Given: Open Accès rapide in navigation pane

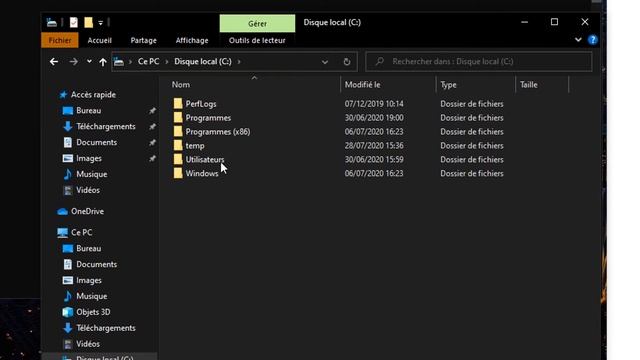Looking at the screenshot, I should (x=93, y=95).
